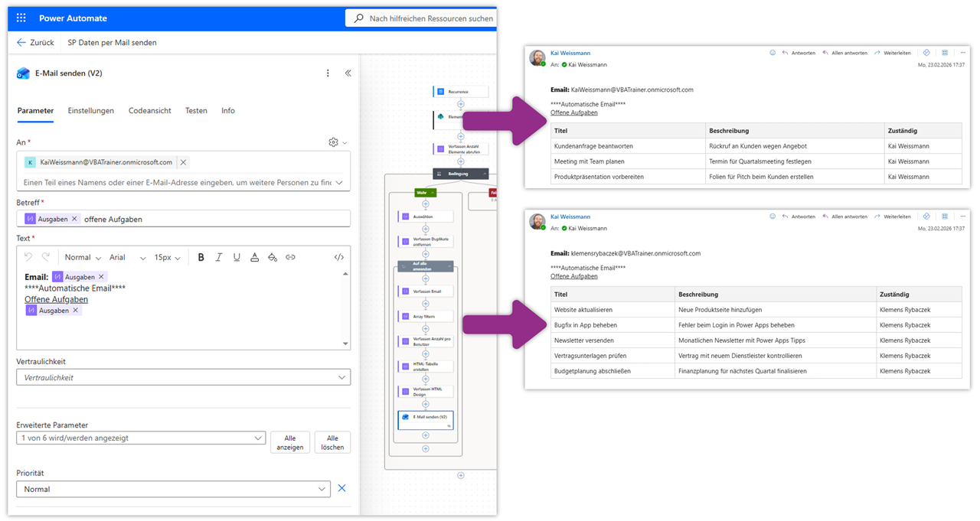Remove the Ausgaben token in the Betreff field
This screenshot has width=980, height=521.
tap(74, 219)
